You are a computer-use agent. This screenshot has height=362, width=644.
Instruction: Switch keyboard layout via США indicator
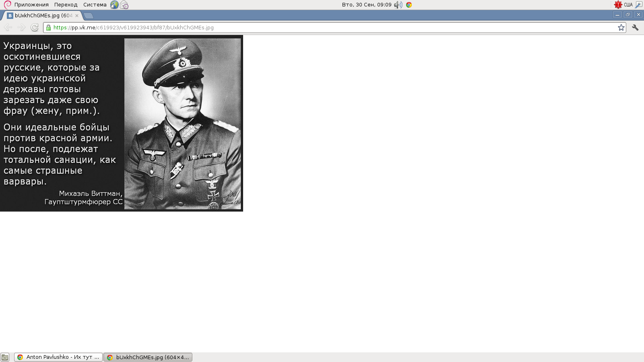click(x=628, y=5)
